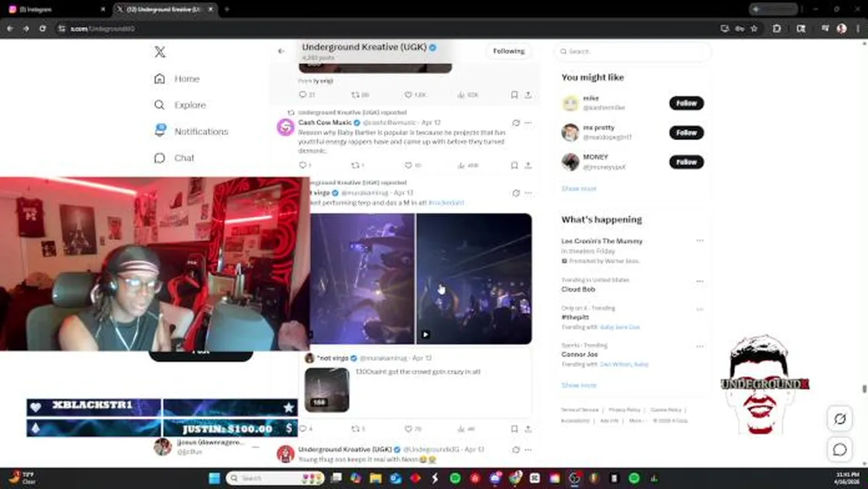The width and height of the screenshot is (868, 489).
Task: Open Chat in X sidebar
Action: coord(174,158)
